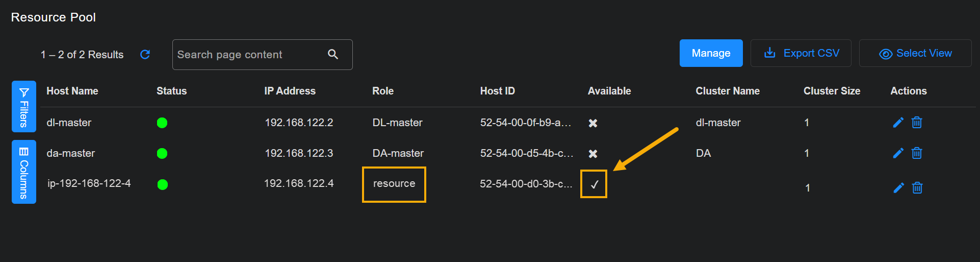This screenshot has width=980, height=262.
Task: Click the refresh results icon
Action: click(145, 55)
